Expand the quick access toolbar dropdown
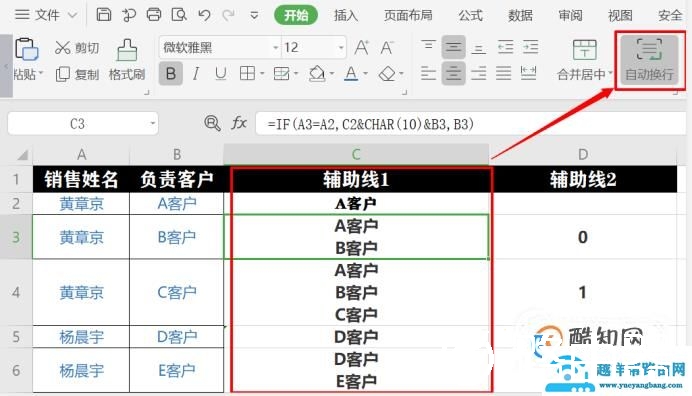Image resolution: width=692 pixels, height=396 pixels. [254, 15]
